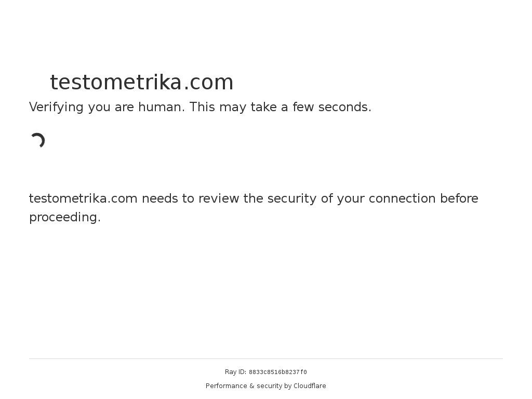The width and height of the screenshot is (532, 399).
Task: Select the word "before" in the paragraph
Action: tap(459, 198)
